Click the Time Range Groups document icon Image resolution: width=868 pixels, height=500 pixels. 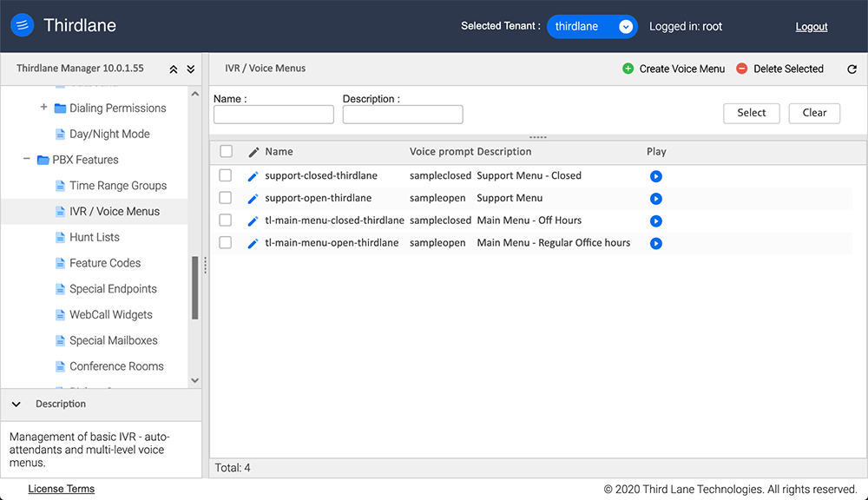(x=61, y=186)
